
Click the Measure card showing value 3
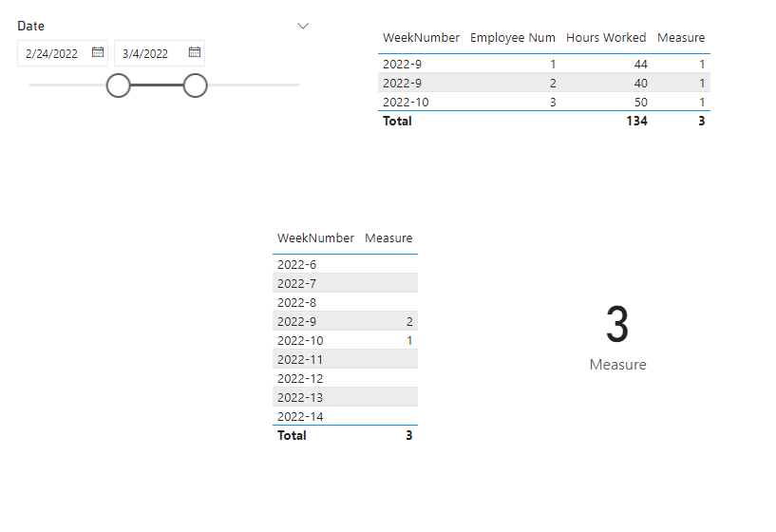click(x=617, y=325)
